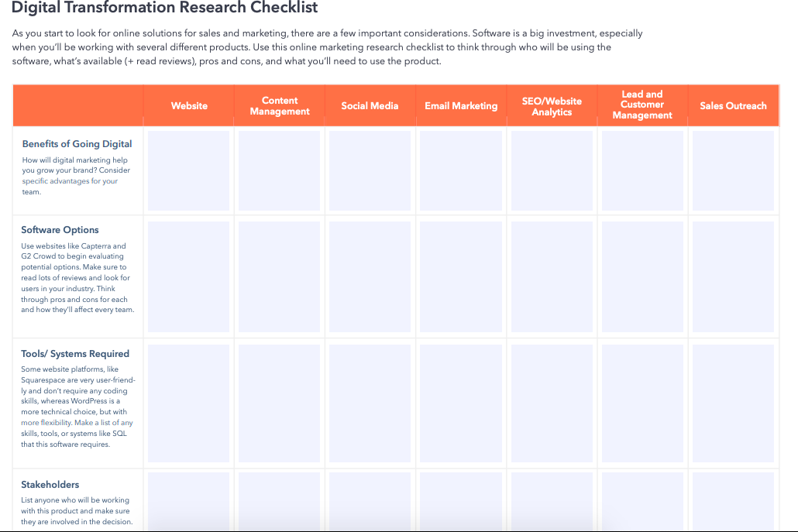Viewport: 798px width, 532px height.
Task: Click the "more flexibility" link text
Action: (x=46, y=423)
